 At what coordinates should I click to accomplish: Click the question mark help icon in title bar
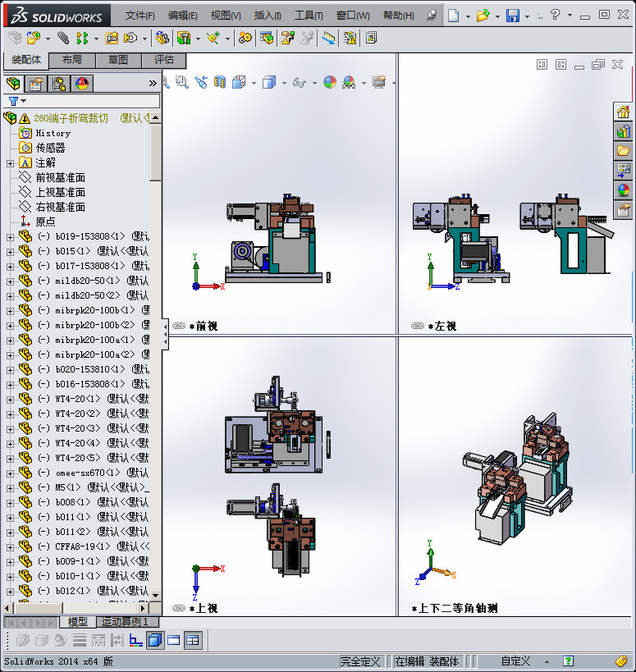pos(555,15)
